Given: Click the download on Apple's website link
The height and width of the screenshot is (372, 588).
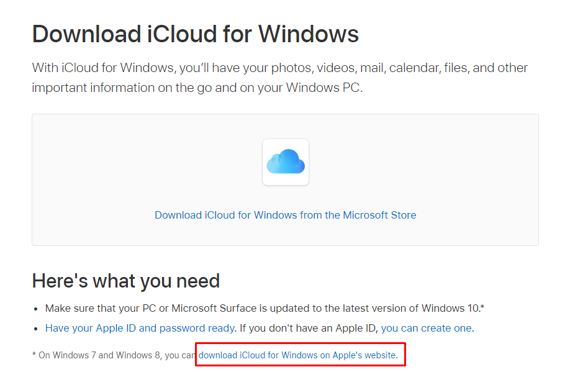Looking at the screenshot, I should click(x=297, y=355).
